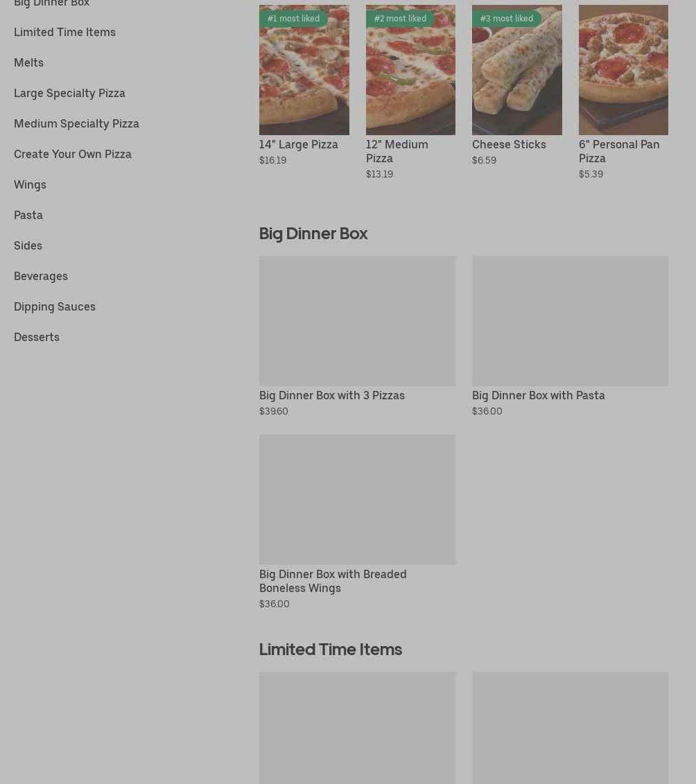Select Wings in the sidebar menu
This screenshot has width=696, height=784.
click(x=30, y=184)
